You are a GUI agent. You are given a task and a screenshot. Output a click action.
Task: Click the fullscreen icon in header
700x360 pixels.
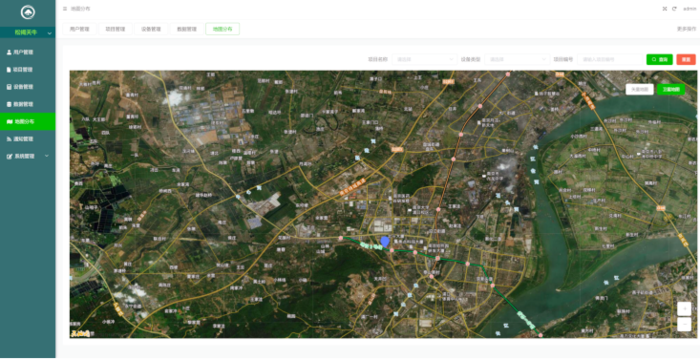click(x=664, y=8)
